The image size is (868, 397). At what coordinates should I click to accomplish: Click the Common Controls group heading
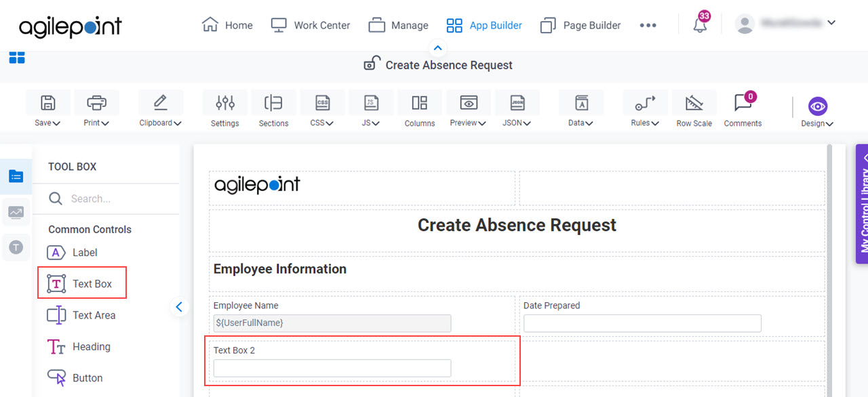pos(90,230)
